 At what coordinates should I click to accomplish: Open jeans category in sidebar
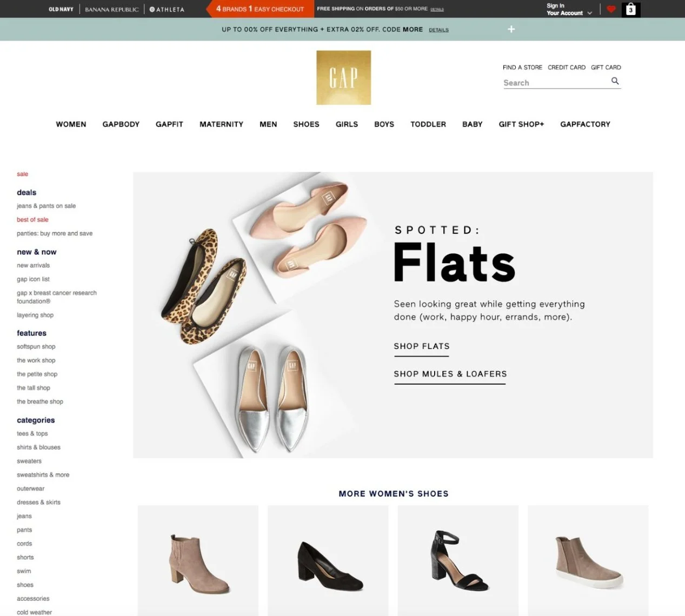[24, 516]
